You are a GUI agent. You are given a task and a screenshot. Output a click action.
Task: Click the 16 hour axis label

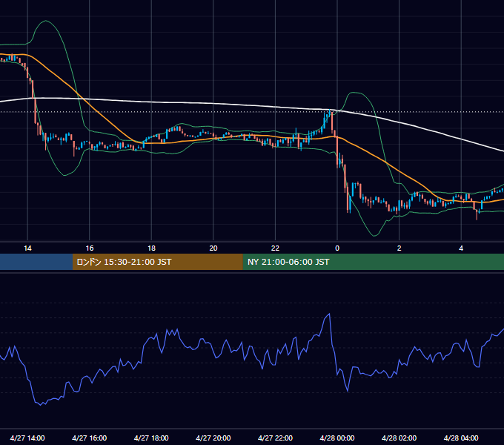(90, 248)
